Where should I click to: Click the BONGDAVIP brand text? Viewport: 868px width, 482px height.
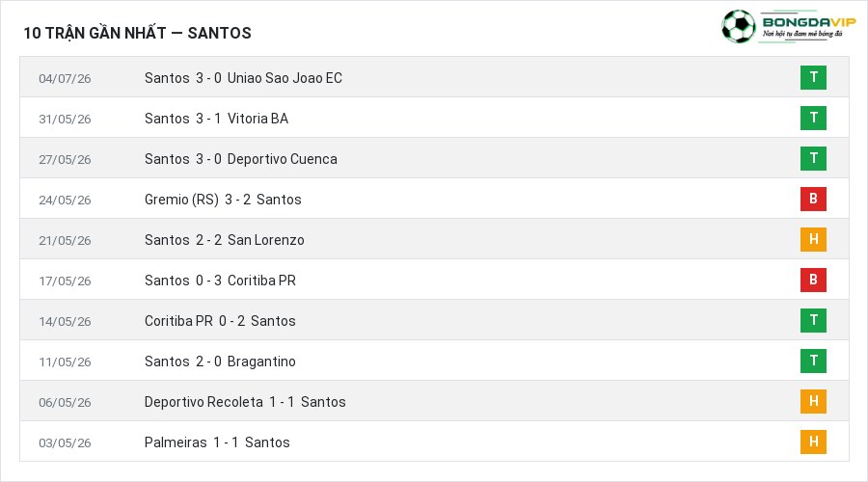tap(809, 22)
